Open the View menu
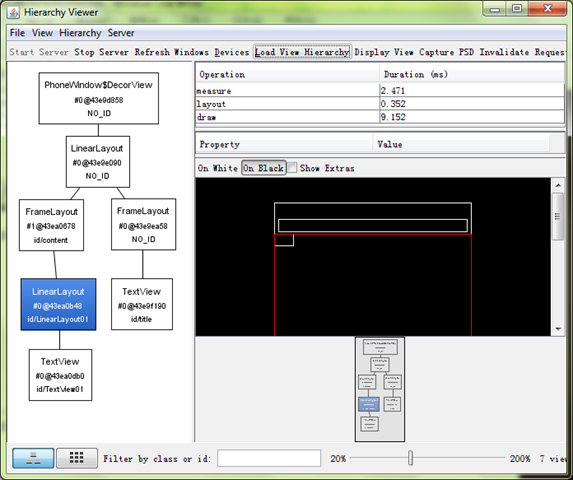 [x=42, y=33]
